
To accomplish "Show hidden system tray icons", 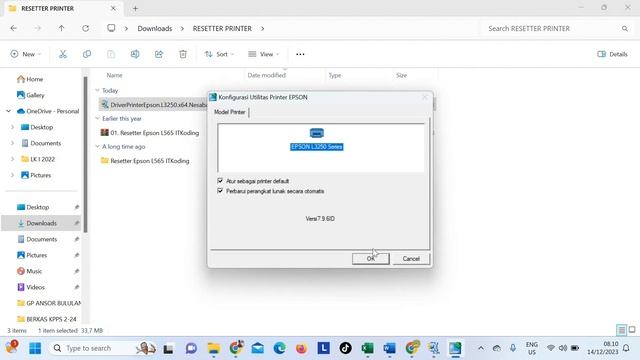I will point(481,348).
